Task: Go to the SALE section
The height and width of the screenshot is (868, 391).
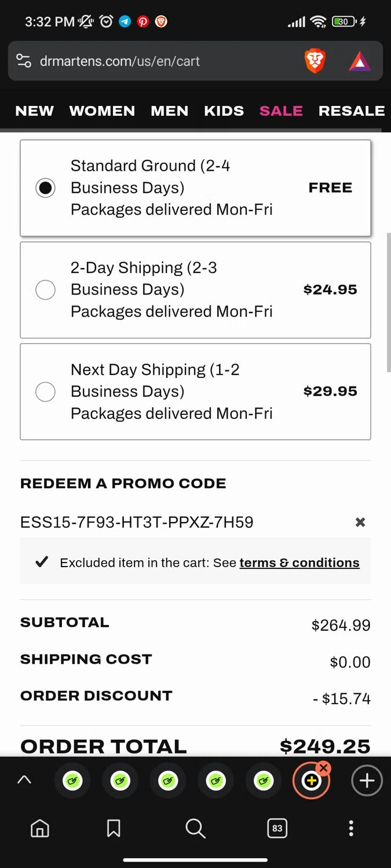Action: pos(281,111)
